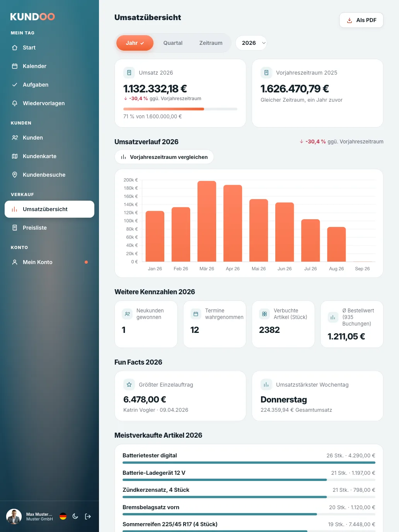
Task: Click the Mein Konto person icon
Action: click(15, 262)
